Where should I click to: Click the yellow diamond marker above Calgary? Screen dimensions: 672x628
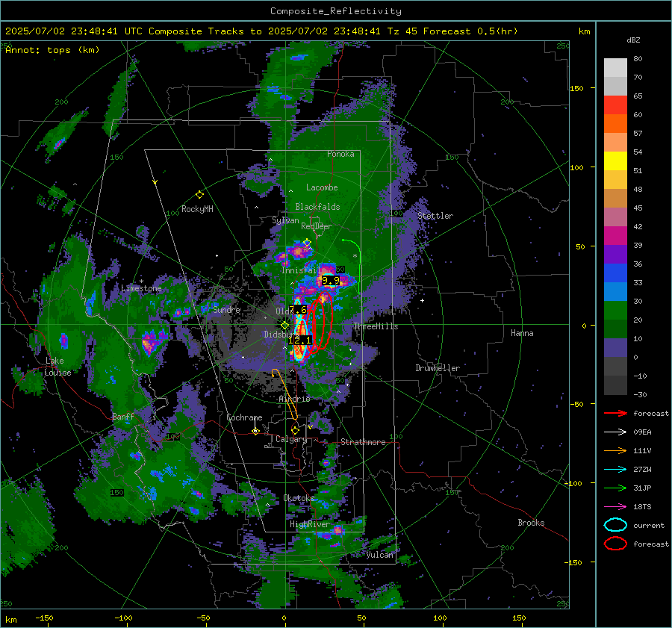click(x=295, y=430)
